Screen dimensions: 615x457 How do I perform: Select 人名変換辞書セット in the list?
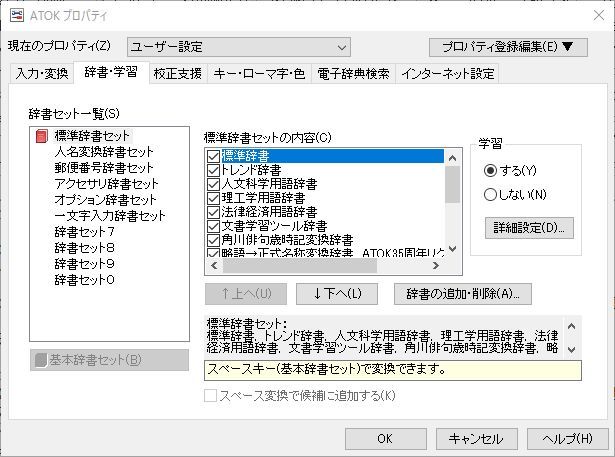coord(104,152)
